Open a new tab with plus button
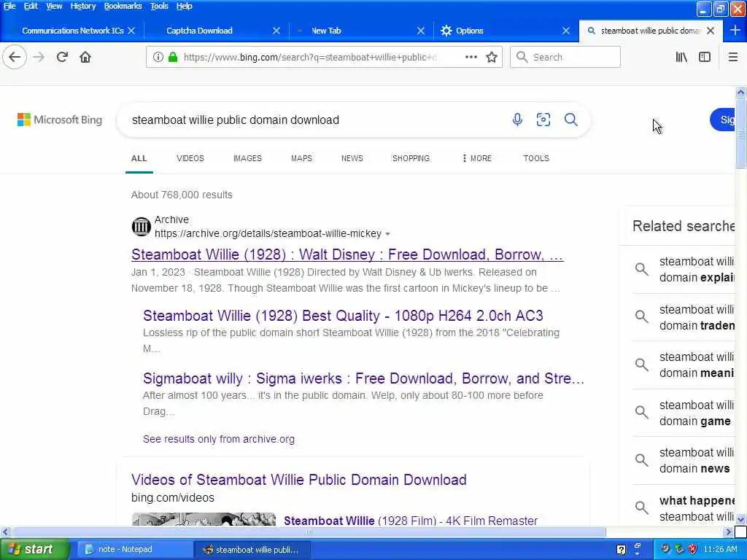Image resolution: width=747 pixels, height=560 pixels. pos(735,31)
